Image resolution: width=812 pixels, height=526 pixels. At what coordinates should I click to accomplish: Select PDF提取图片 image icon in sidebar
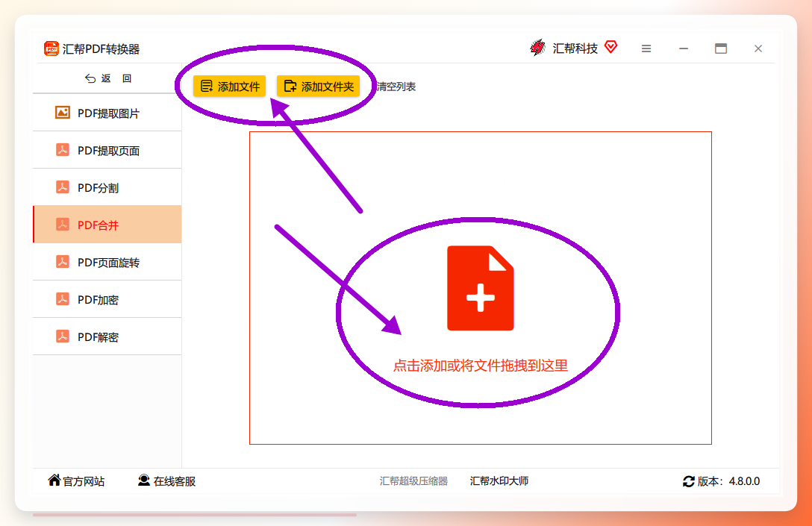click(x=63, y=113)
